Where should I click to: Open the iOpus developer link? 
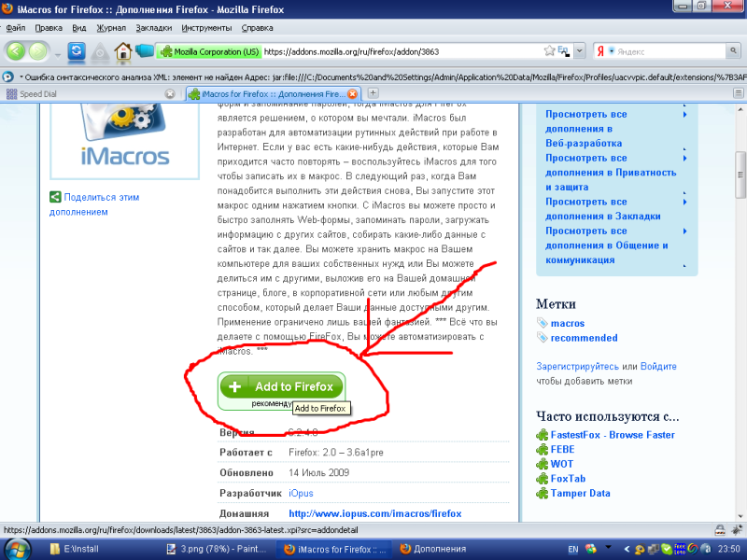pyautogui.click(x=301, y=494)
